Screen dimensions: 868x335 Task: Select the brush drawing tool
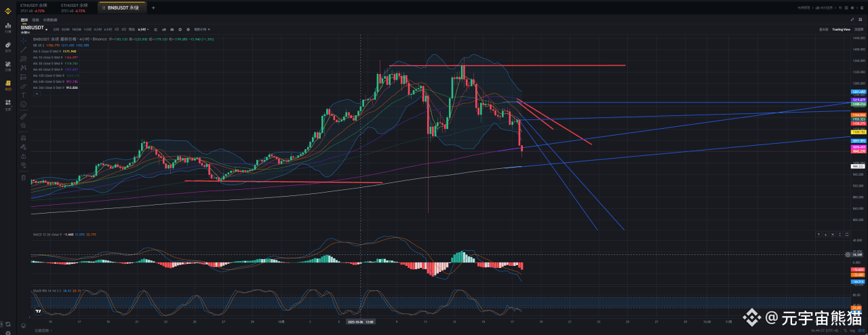23,86
